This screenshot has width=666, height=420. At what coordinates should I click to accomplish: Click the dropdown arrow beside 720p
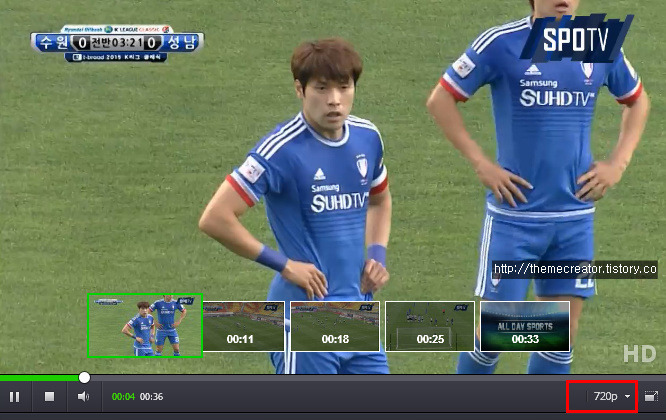click(x=627, y=397)
